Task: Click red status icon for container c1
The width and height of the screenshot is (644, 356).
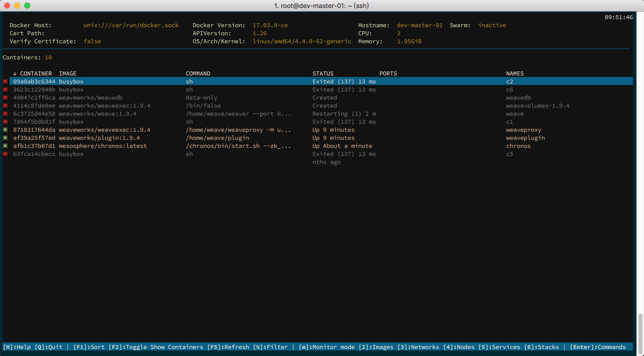Action: [x=5, y=122]
